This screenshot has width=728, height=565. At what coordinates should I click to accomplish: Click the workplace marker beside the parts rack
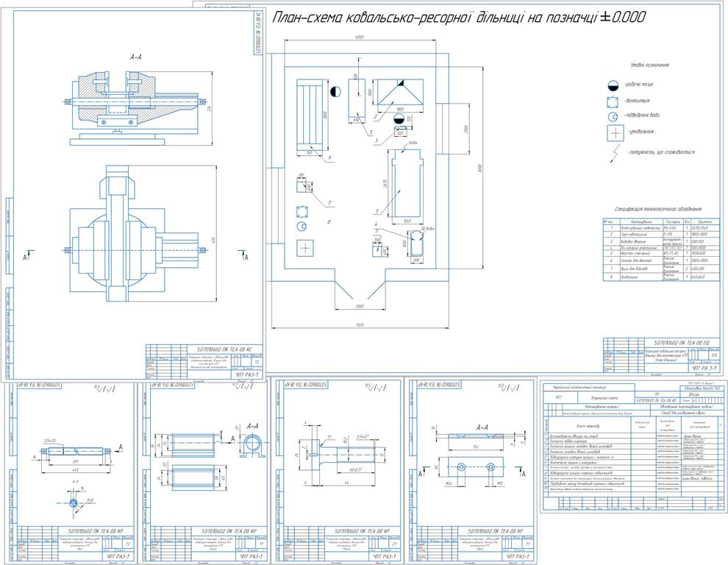tap(335, 91)
